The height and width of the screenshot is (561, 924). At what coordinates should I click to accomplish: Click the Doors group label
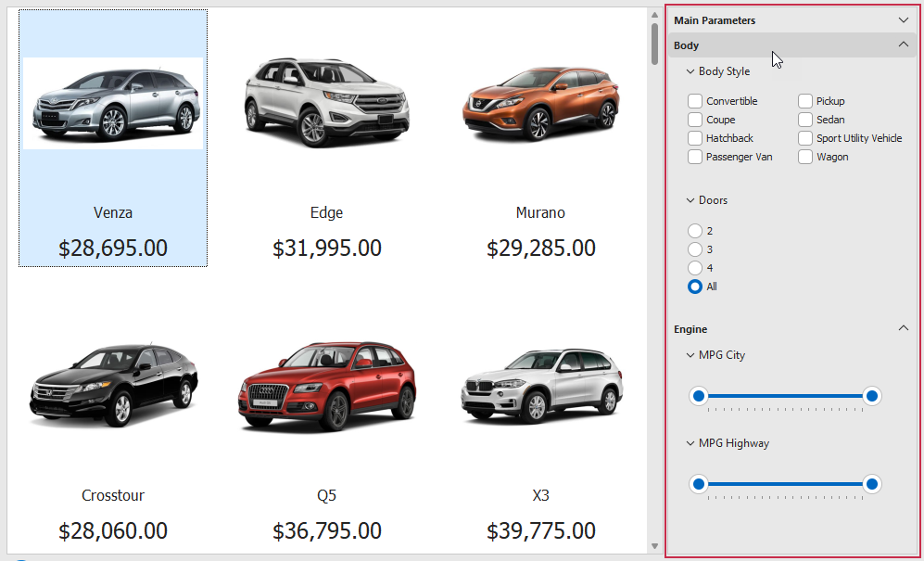(713, 200)
